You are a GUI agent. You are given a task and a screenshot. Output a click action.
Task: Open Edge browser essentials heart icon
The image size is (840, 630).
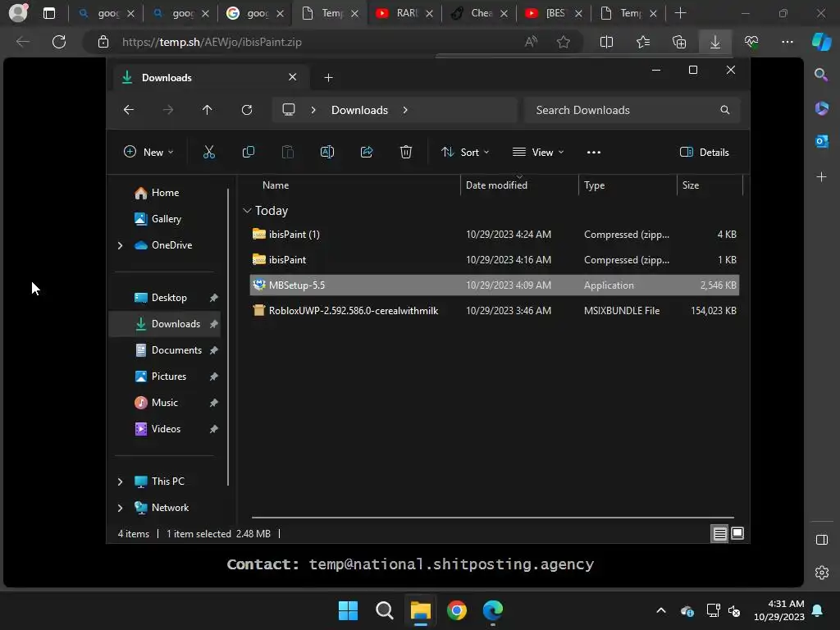coord(751,42)
